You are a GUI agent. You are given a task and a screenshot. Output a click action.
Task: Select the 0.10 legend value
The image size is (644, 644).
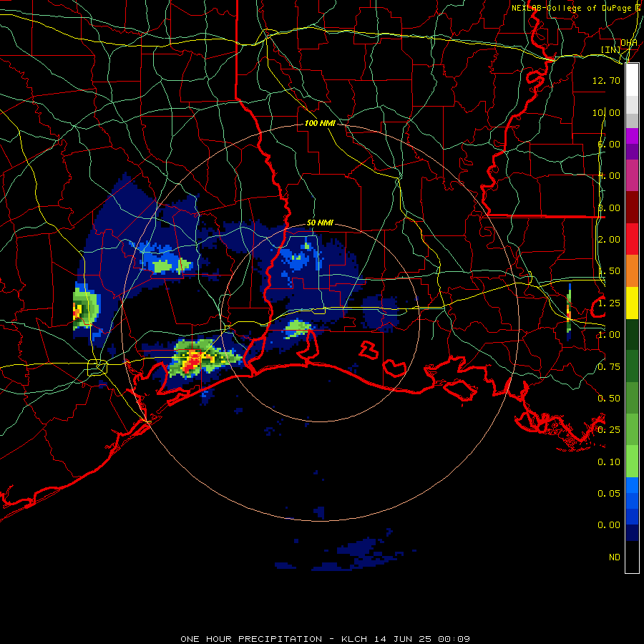point(609,462)
